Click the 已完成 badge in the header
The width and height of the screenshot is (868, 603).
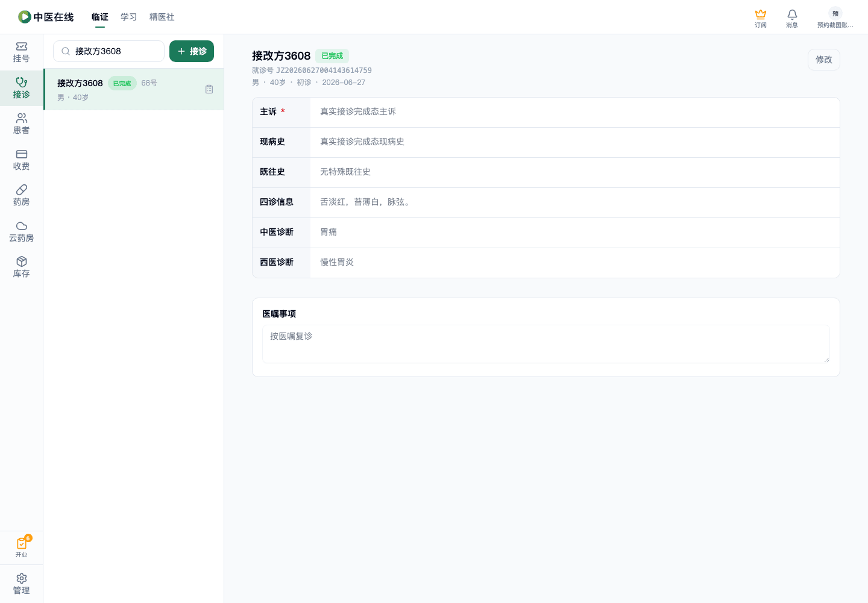pos(332,56)
